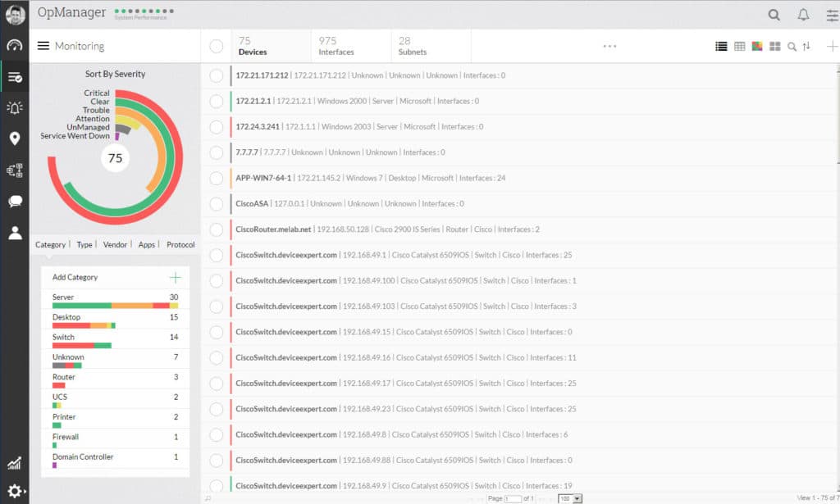Select the Protocol filter tab

point(180,244)
